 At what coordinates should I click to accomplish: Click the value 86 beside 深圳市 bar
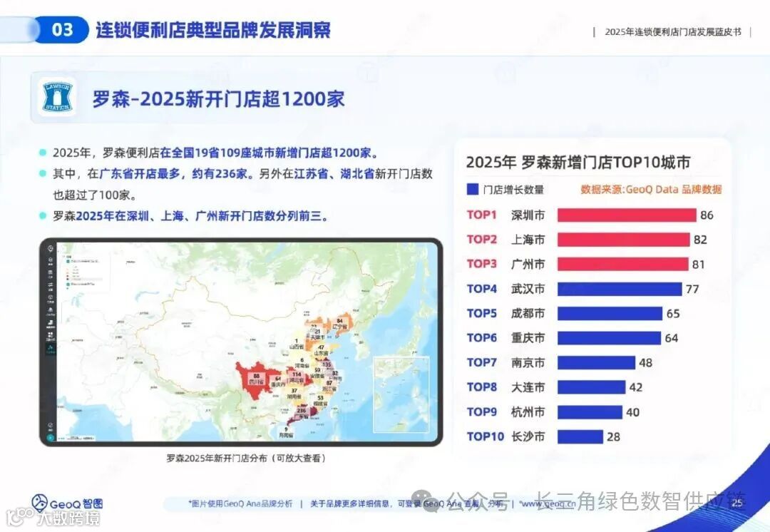point(707,215)
